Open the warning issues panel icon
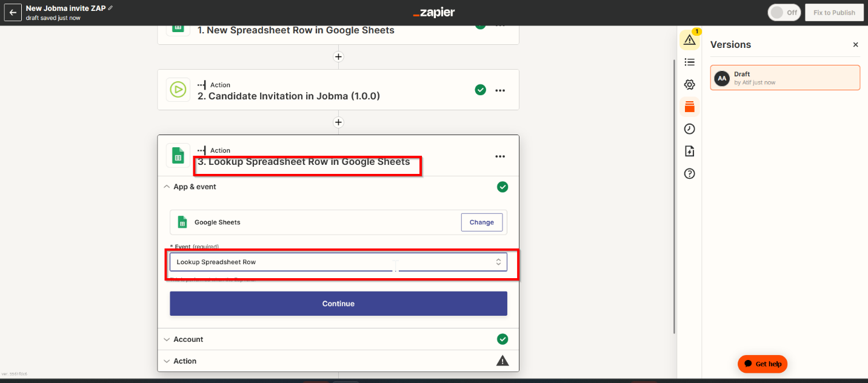 click(689, 40)
